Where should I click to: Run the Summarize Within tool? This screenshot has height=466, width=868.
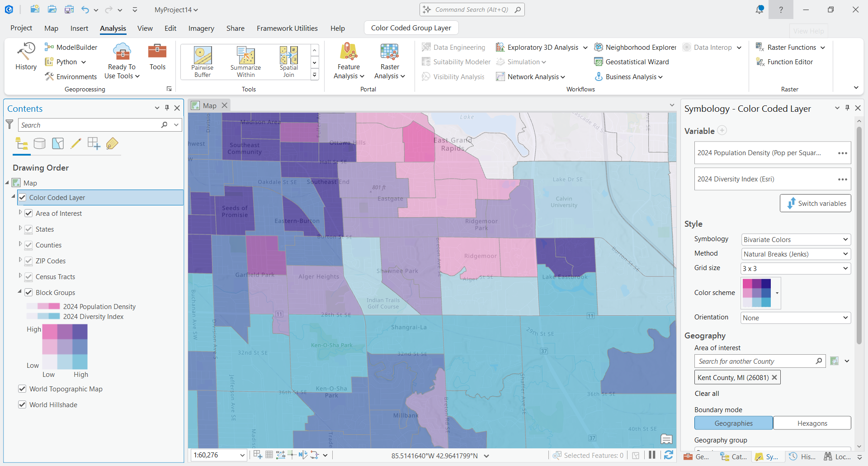point(245,62)
